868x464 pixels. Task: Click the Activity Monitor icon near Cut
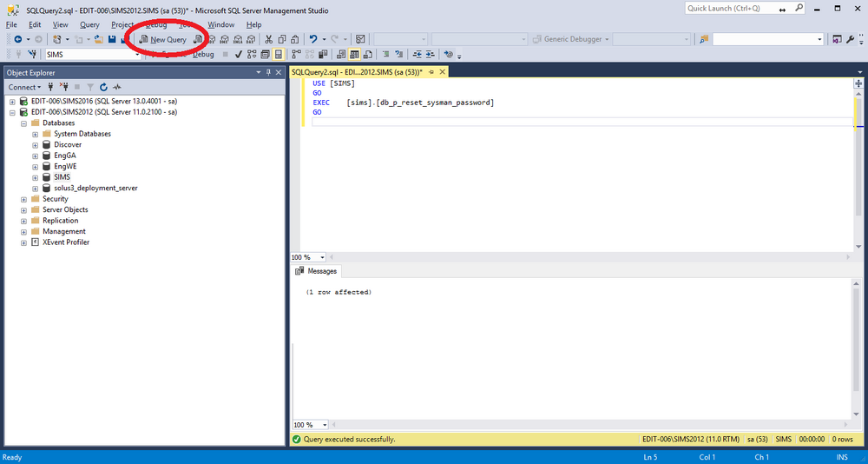(x=360, y=39)
